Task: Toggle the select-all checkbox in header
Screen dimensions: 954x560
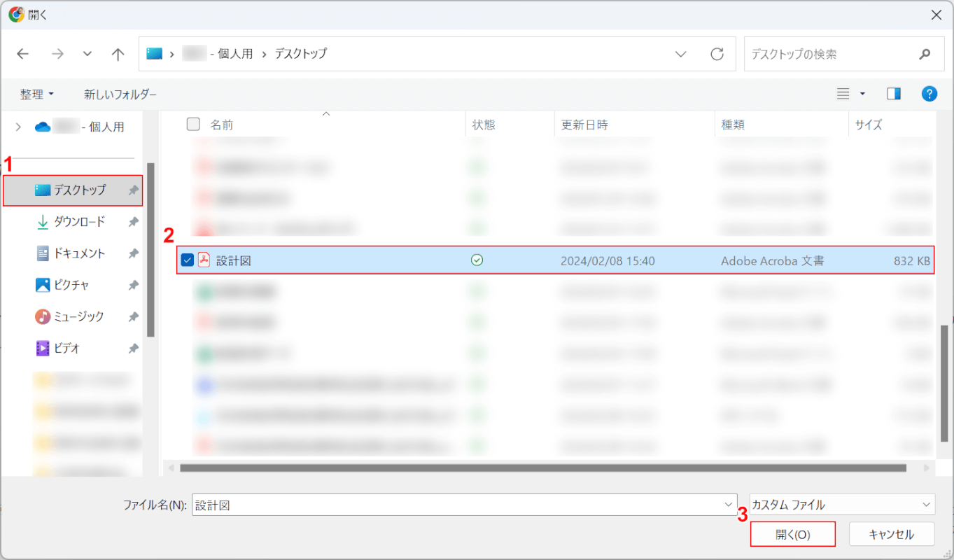Action: (x=193, y=124)
